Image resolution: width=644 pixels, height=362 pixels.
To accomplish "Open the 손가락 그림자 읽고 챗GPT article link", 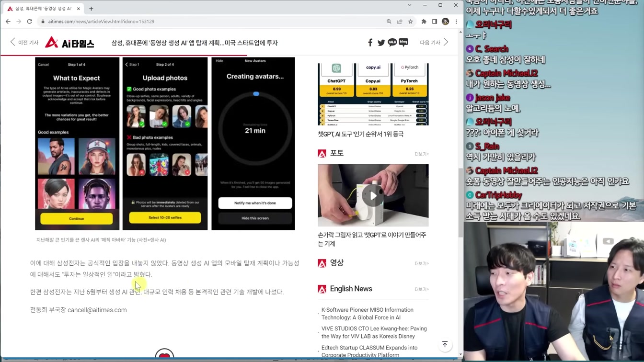I will 372,239.
